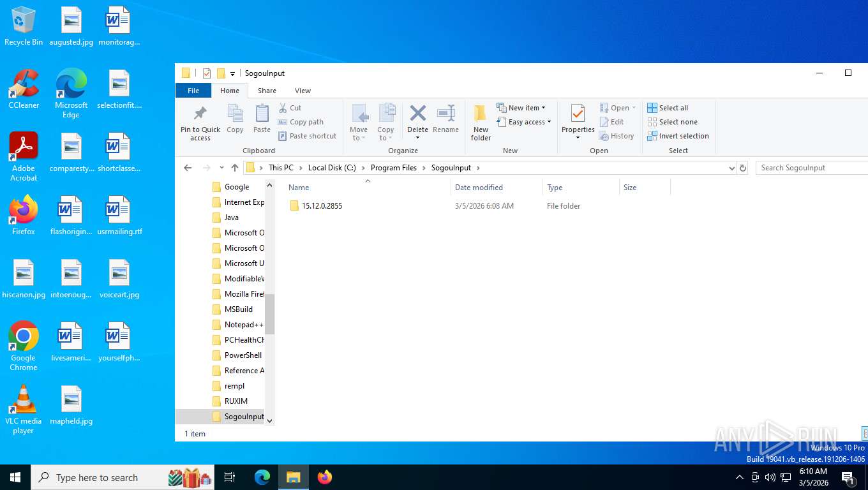Click the red Delete X icon

(x=417, y=114)
